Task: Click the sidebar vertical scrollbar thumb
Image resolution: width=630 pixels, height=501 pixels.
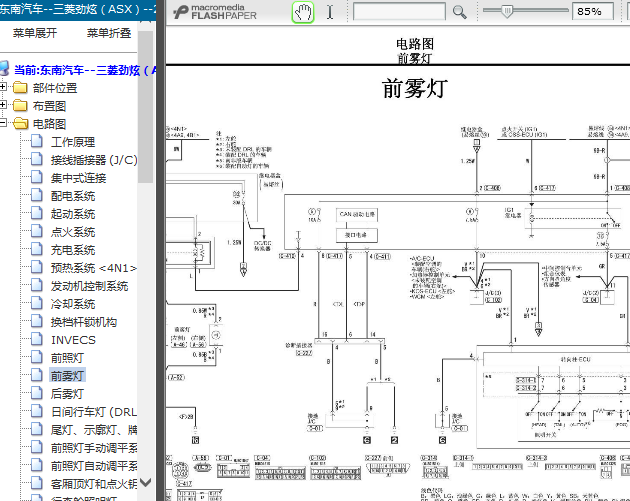Action: pyautogui.click(x=145, y=106)
